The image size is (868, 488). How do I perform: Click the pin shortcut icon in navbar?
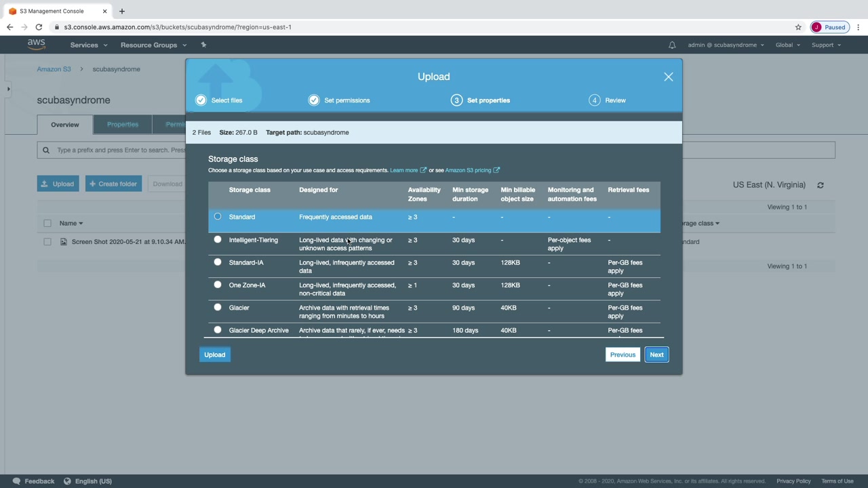pyautogui.click(x=203, y=45)
